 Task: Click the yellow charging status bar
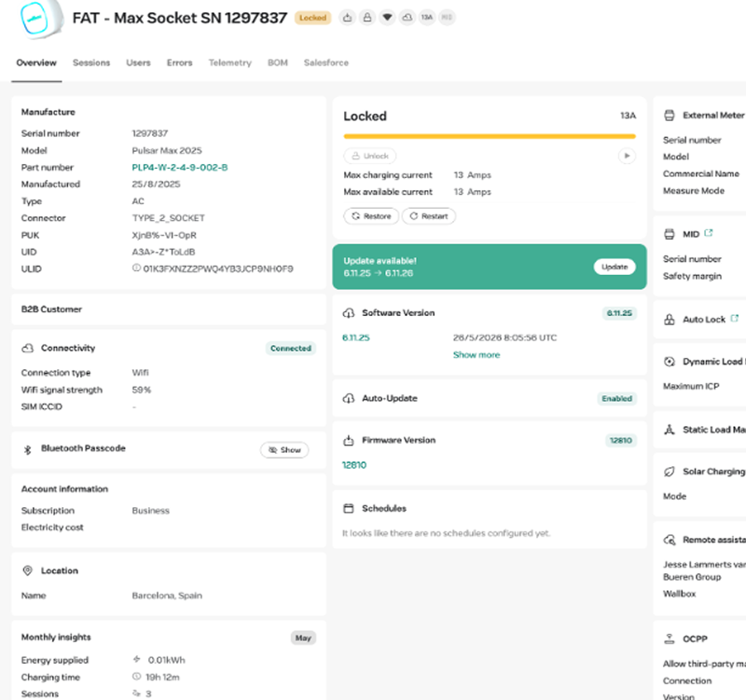pyautogui.click(x=489, y=136)
